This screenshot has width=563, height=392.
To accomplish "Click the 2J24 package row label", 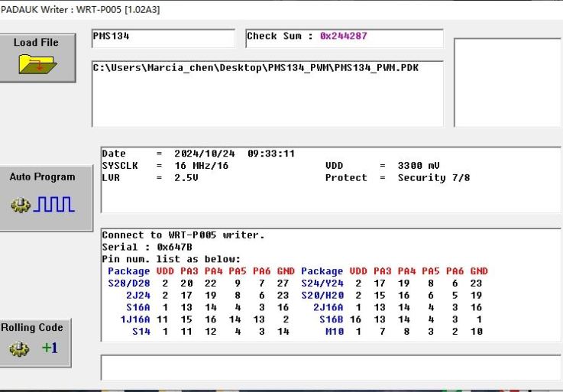I will pos(138,296).
